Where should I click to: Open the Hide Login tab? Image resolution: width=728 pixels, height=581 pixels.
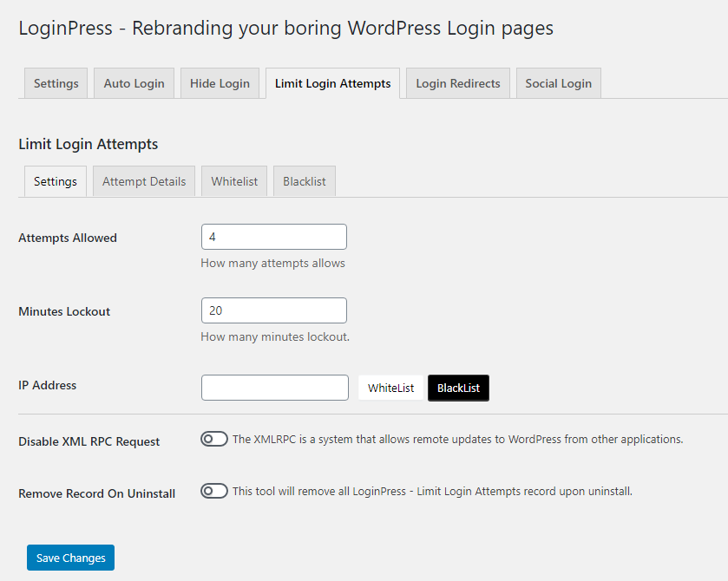point(220,83)
